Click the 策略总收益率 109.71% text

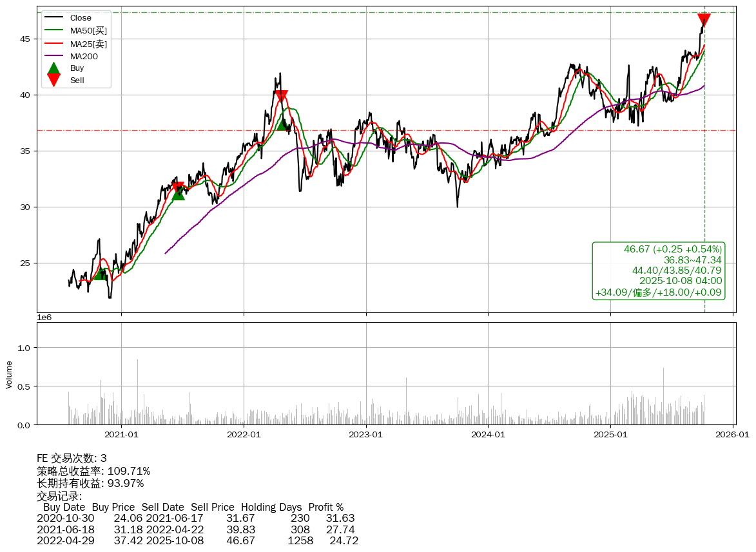click(x=93, y=471)
